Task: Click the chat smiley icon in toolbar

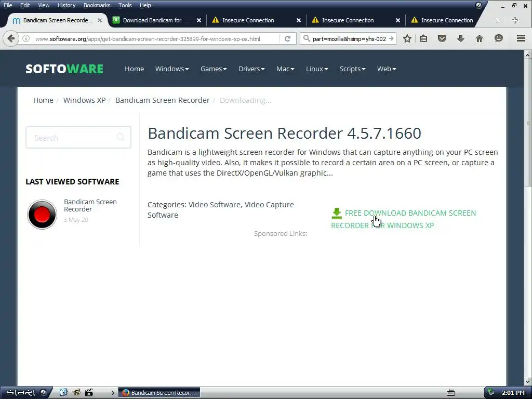Action: tap(498, 38)
